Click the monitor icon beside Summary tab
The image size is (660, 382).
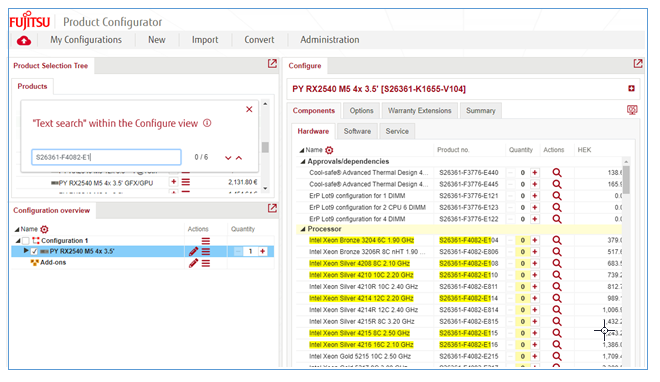[632, 110]
